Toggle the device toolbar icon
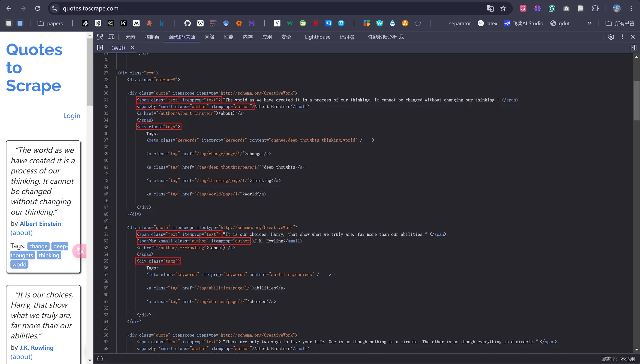 (x=111, y=37)
